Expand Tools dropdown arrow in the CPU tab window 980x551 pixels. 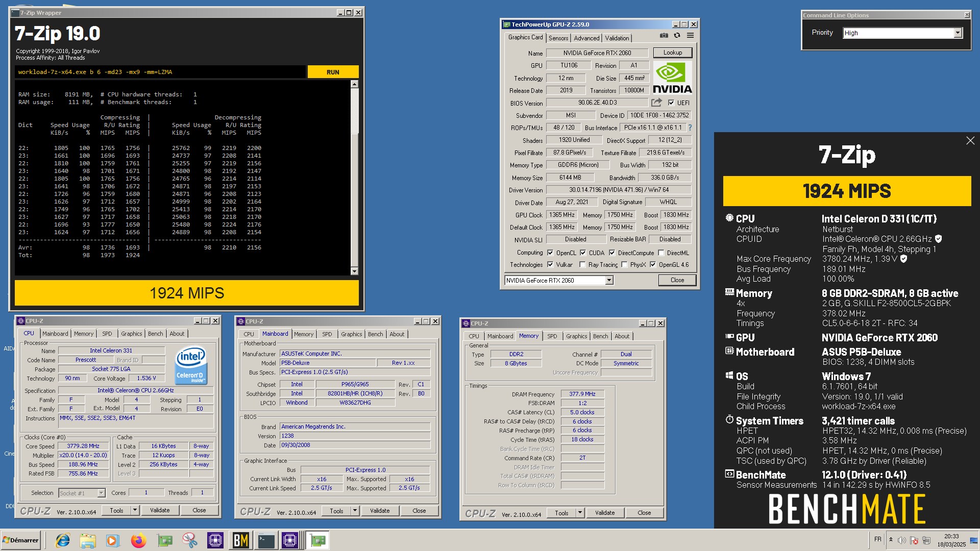pos(135,510)
